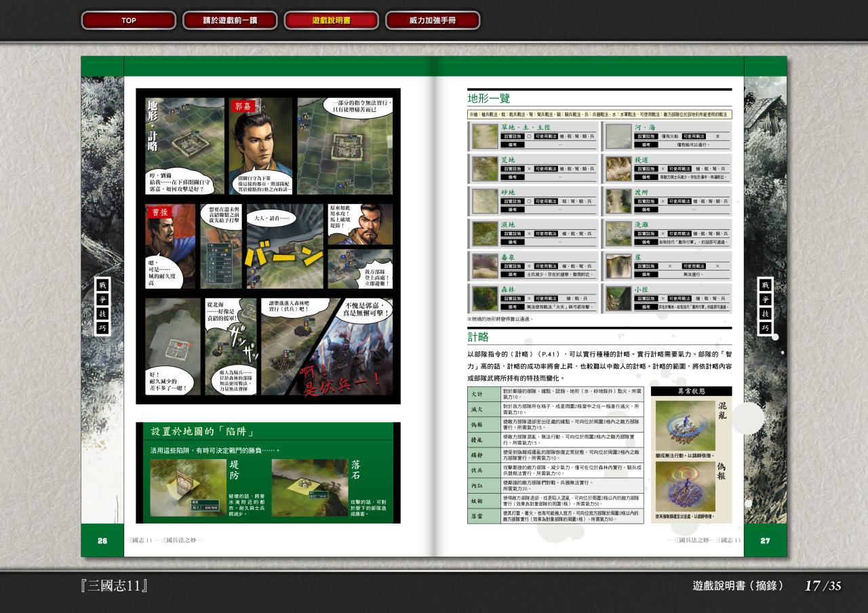Click the 郭嘉 red name label
Image resolution: width=868 pixels, height=613 pixels.
[x=244, y=106]
